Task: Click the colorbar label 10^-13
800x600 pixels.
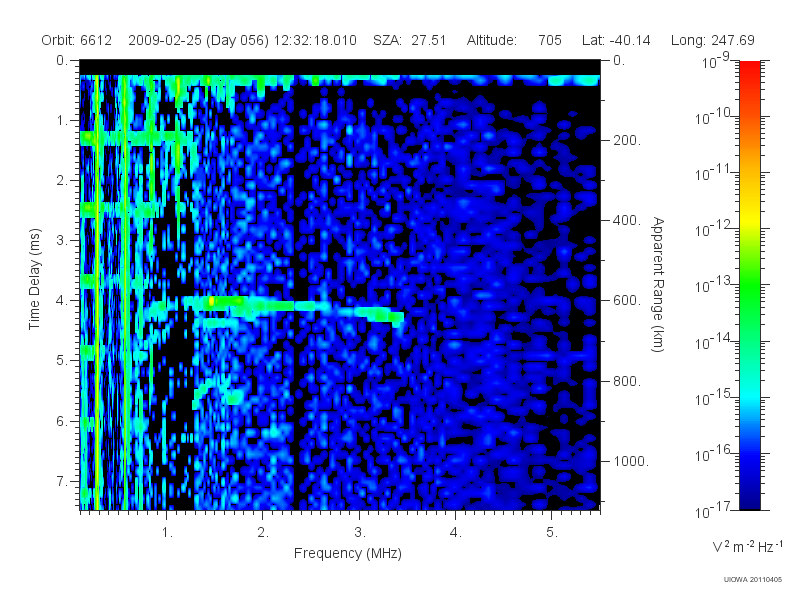Action: [714, 285]
